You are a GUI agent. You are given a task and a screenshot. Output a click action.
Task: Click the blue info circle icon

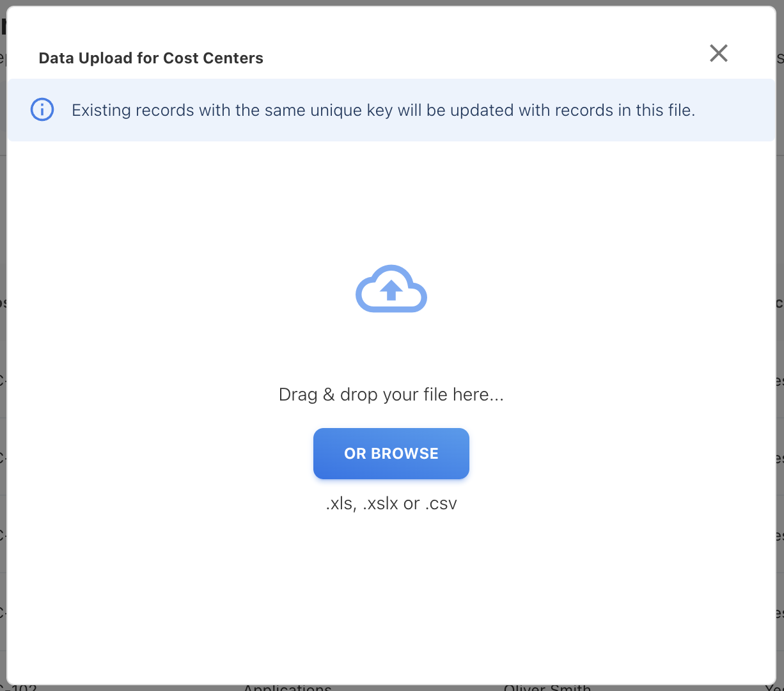(x=42, y=110)
